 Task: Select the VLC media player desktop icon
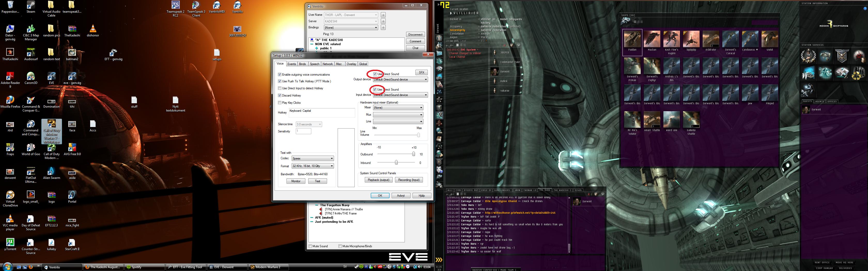(10, 223)
